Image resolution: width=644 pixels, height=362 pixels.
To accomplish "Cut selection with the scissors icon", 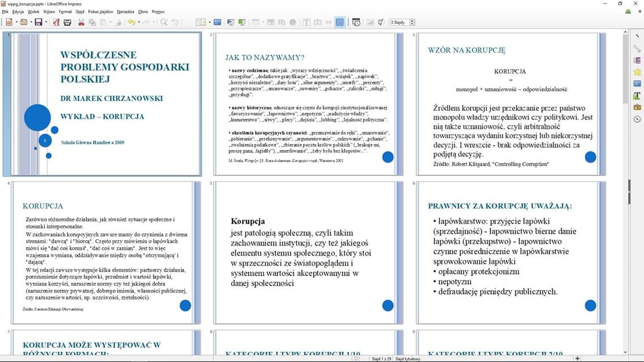I will point(82,22).
